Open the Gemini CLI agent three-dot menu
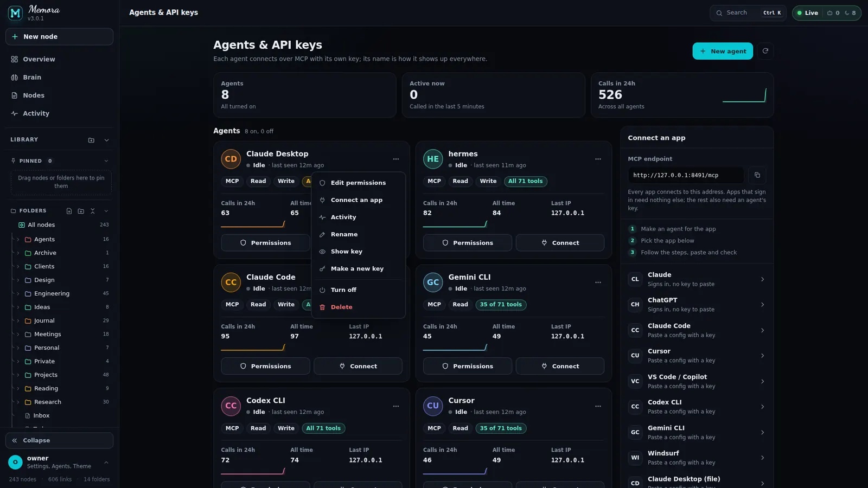The width and height of the screenshot is (868, 488). pos(598,282)
